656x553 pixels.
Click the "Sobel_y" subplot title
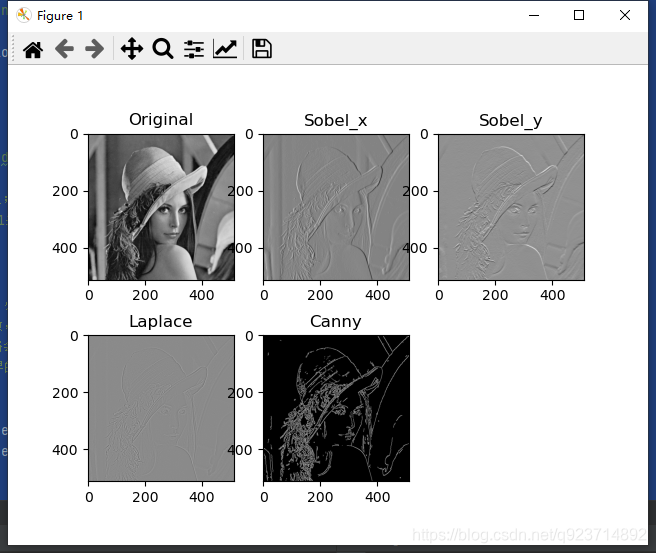click(510, 121)
